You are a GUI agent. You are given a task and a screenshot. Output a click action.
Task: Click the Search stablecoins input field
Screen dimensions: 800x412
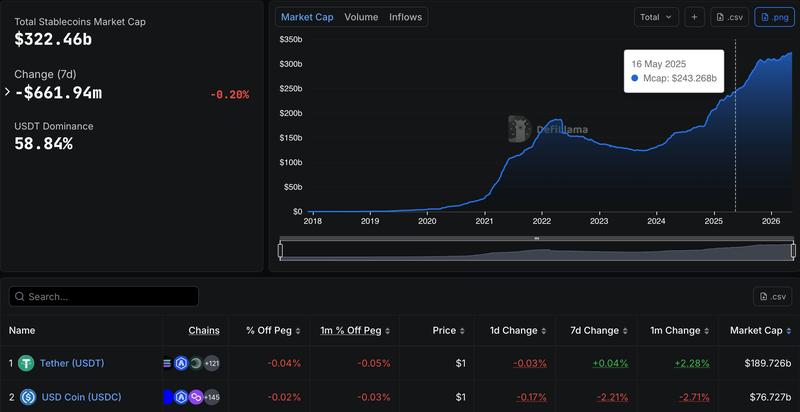[x=104, y=296]
